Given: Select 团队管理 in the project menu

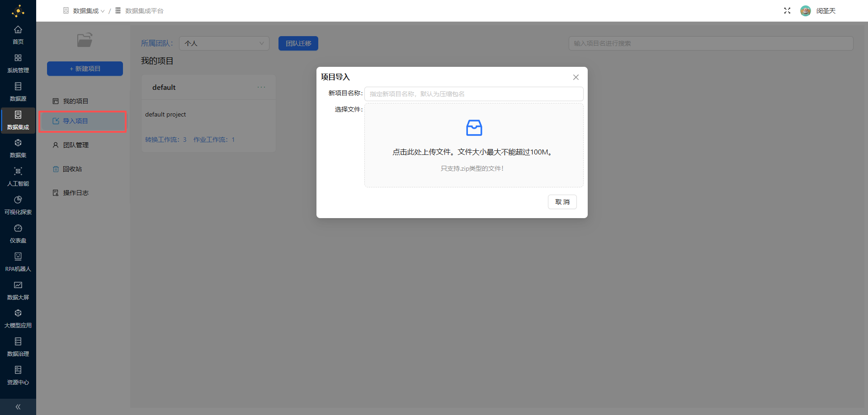Looking at the screenshot, I should point(75,145).
